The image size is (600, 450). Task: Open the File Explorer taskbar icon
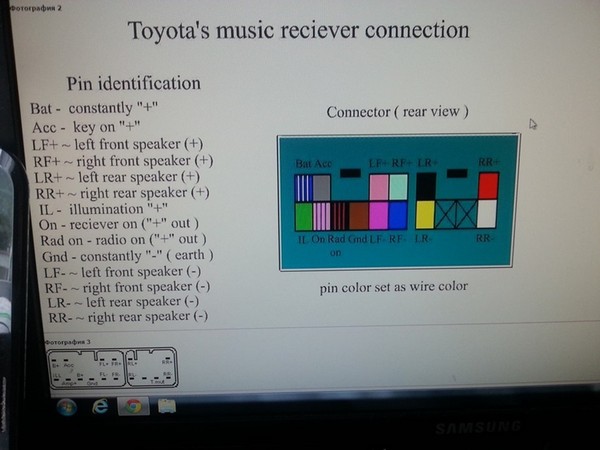click(x=166, y=406)
